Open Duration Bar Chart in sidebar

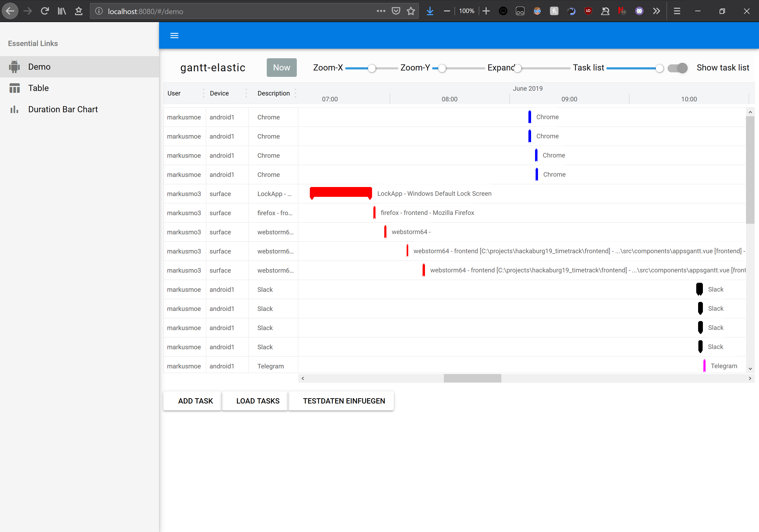(x=63, y=109)
